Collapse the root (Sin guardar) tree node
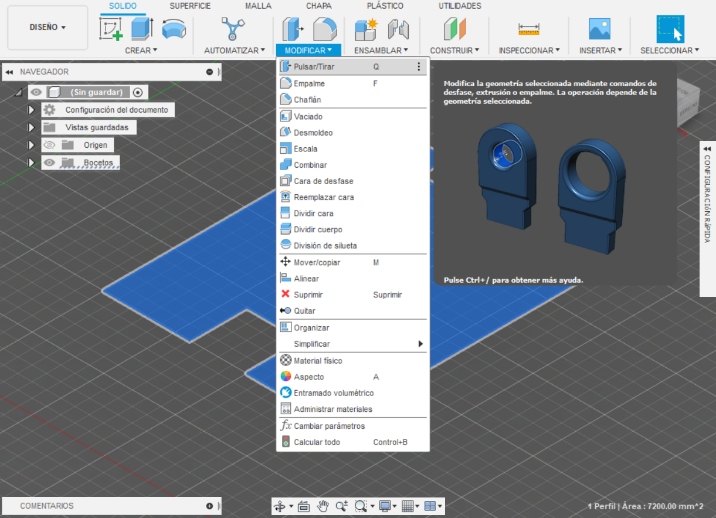The image size is (716, 518). point(18,93)
